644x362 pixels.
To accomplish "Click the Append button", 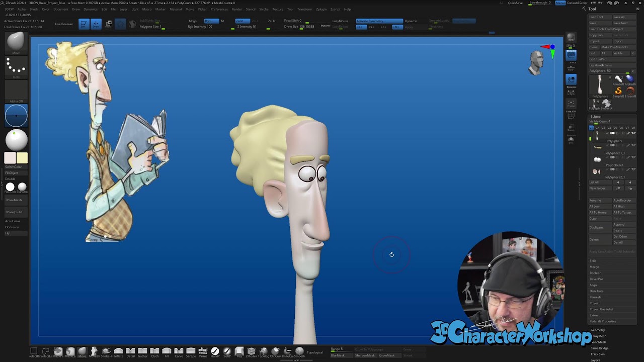I will (624, 224).
